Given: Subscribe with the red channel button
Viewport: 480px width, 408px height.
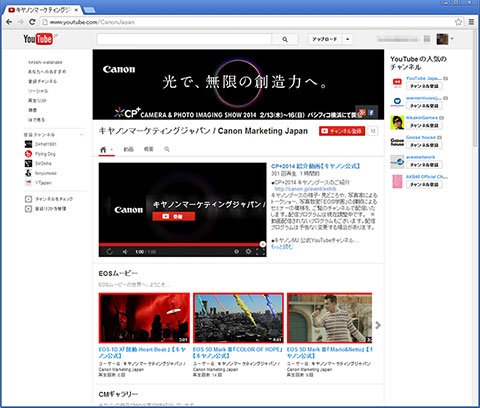Looking at the screenshot, I should tap(342, 131).
